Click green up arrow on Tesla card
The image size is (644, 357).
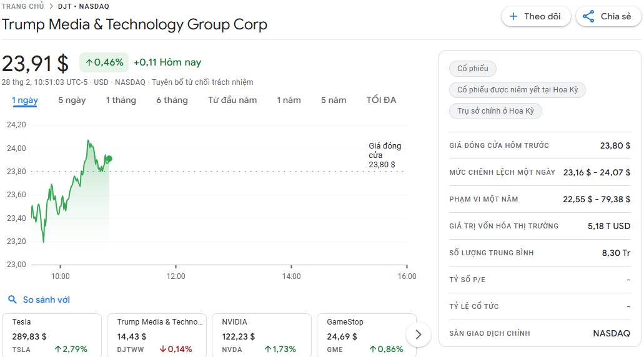pos(58,350)
